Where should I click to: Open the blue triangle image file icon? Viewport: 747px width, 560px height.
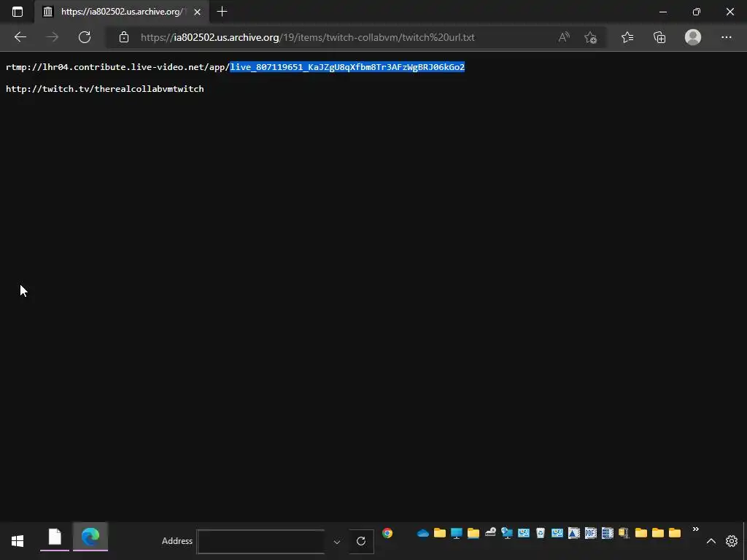click(x=574, y=533)
